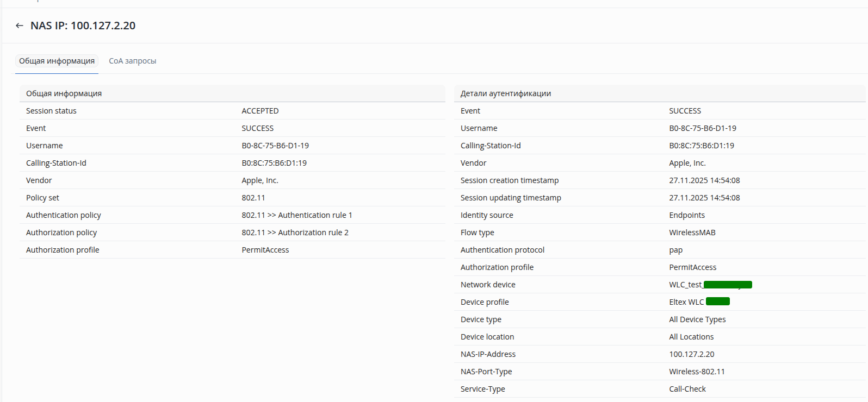Viewport: 868px width, 402px height.
Task: Click the pap authentication protocol value
Action: point(675,250)
